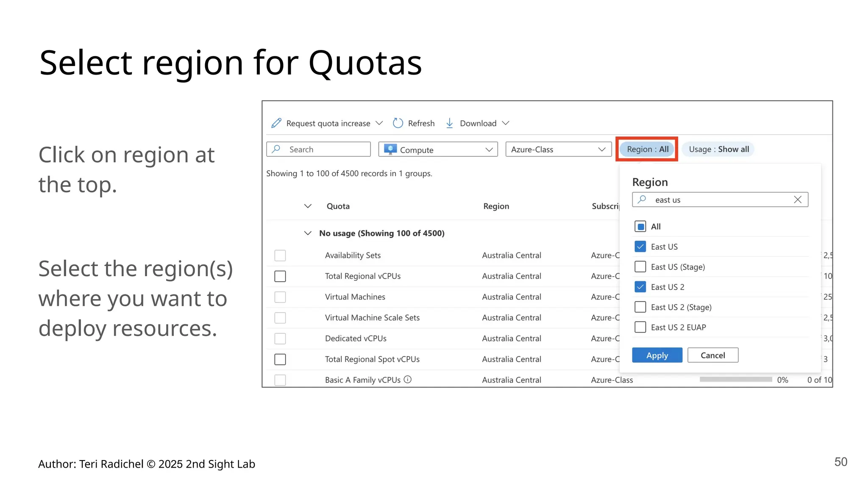Sort by the Quota column header
The width and height of the screenshot is (868, 488).
[338, 206]
